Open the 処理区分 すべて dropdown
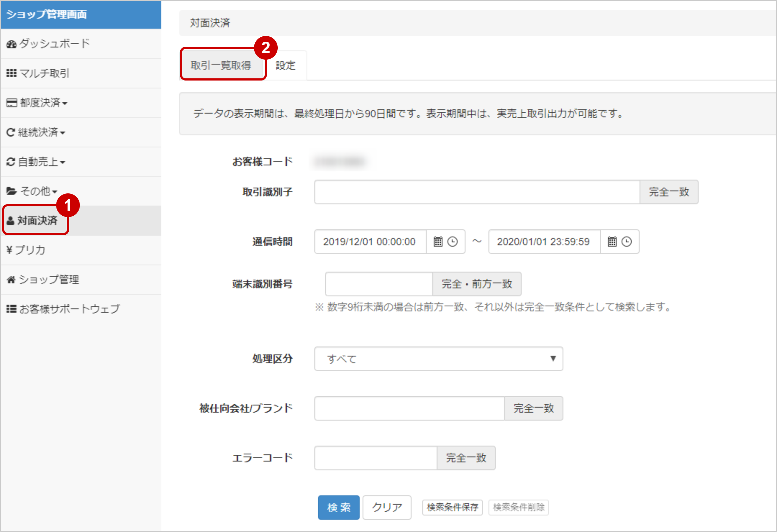 pos(439,359)
